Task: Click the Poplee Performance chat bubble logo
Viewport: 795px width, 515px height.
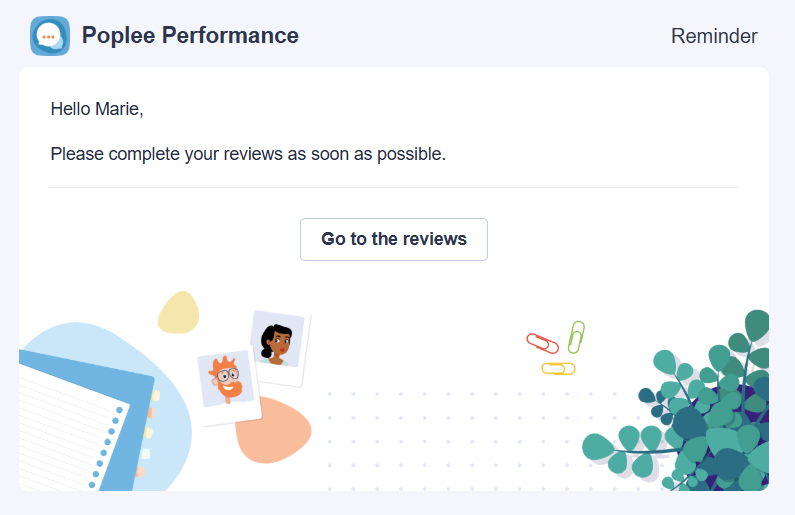Action: (50, 36)
